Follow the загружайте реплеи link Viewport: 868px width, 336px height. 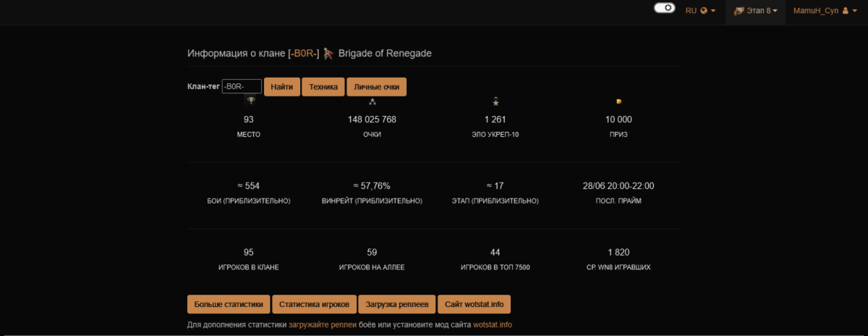[x=323, y=324]
